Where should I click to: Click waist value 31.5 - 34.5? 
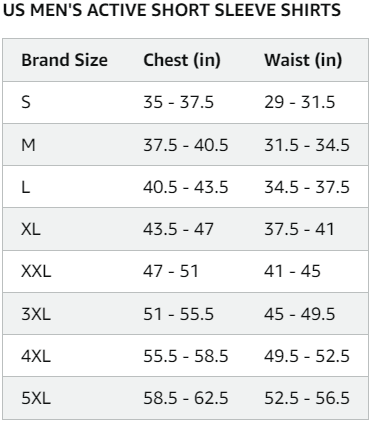click(307, 145)
